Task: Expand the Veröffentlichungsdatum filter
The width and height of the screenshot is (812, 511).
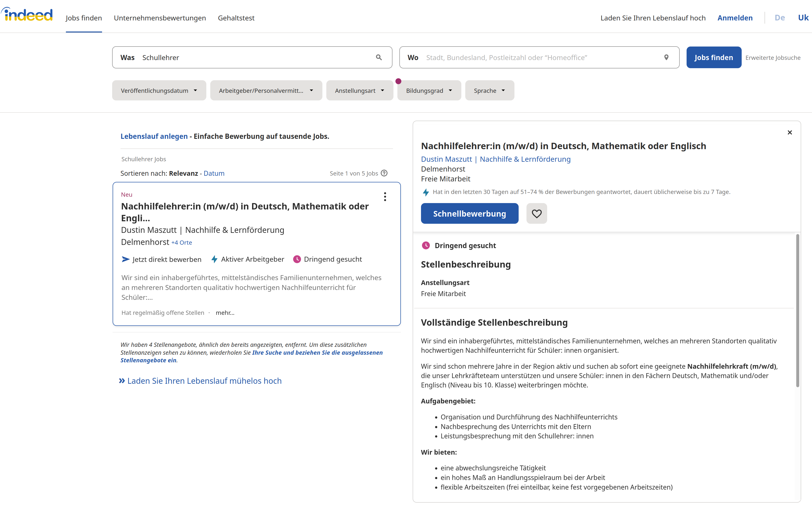Action: [159, 90]
